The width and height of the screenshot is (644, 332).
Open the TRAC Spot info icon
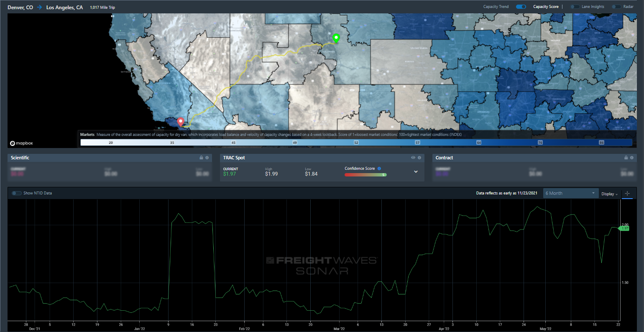pos(419,158)
